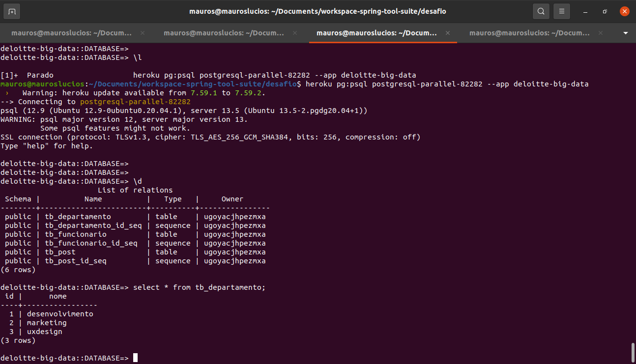Click the uxdesign row value
The width and height of the screenshot is (636, 364).
click(x=45, y=332)
